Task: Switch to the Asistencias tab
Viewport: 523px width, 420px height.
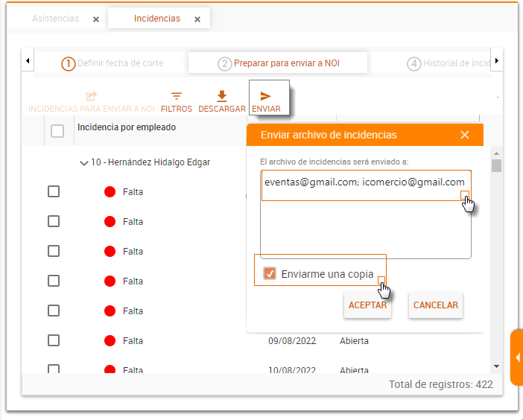Action: click(x=56, y=19)
